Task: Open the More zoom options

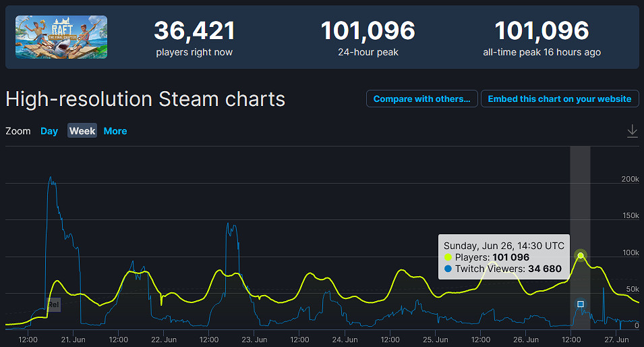Action: point(115,131)
